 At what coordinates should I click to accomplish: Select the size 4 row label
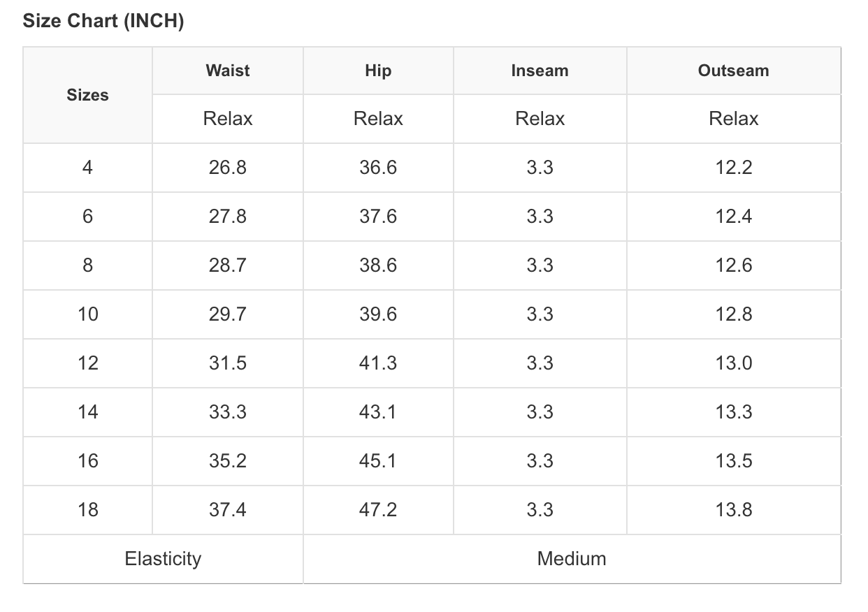(x=87, y=168)
